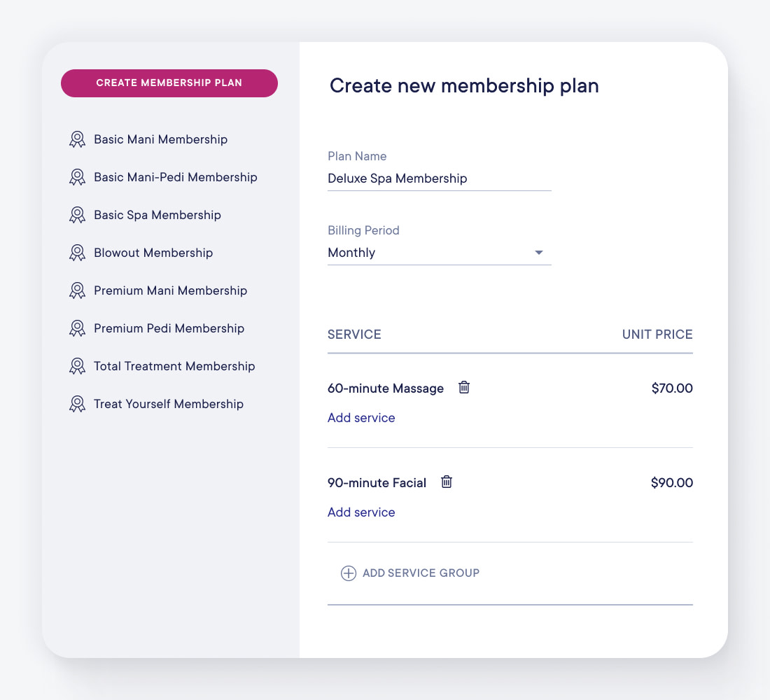This screenshot has width=770, height=700.
Task: Select Basic Mani-Pedi Membership in the sidebar
Action: click(x=176, y=177)
